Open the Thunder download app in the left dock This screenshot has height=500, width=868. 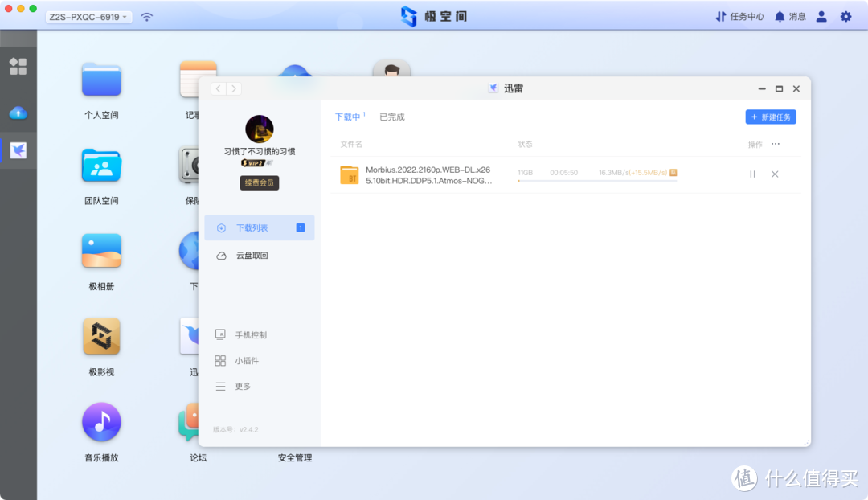18,150
